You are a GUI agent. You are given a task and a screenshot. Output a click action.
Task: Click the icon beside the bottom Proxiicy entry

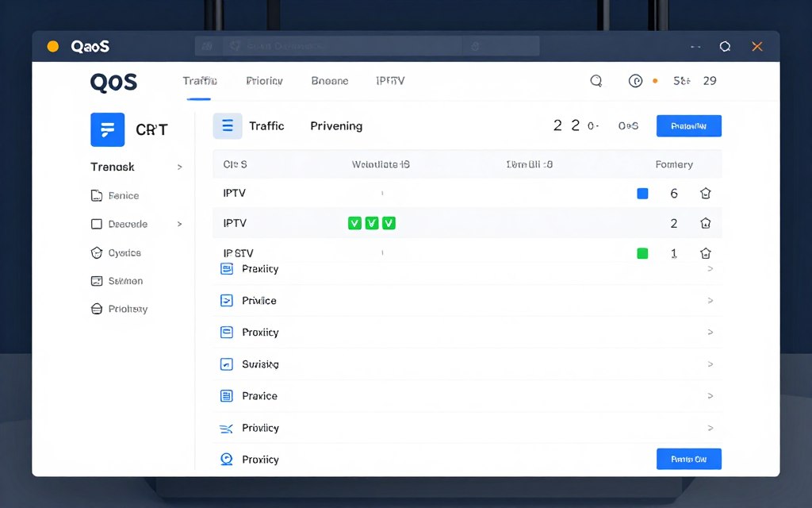click(226, 460)
